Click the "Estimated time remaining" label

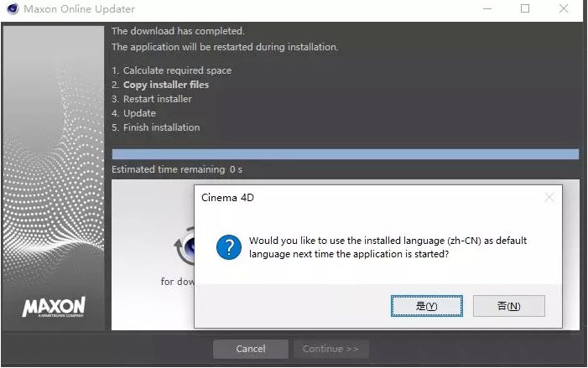pos(169,169)
